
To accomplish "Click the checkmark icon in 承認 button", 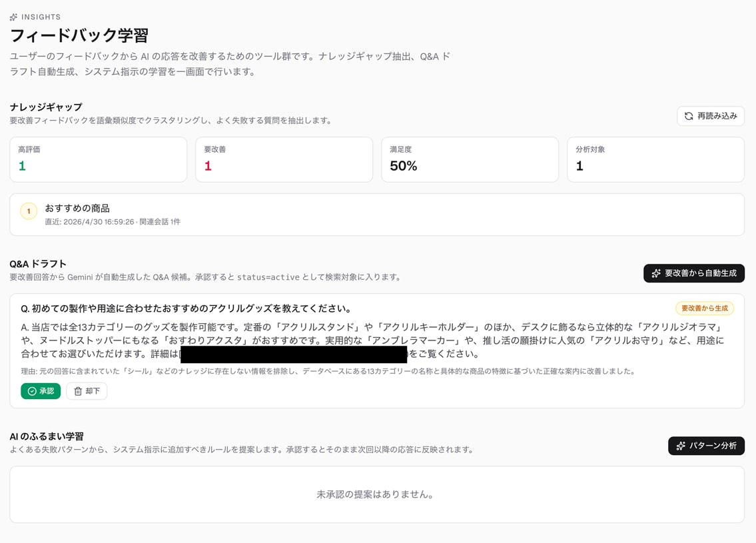I will 32,391.
